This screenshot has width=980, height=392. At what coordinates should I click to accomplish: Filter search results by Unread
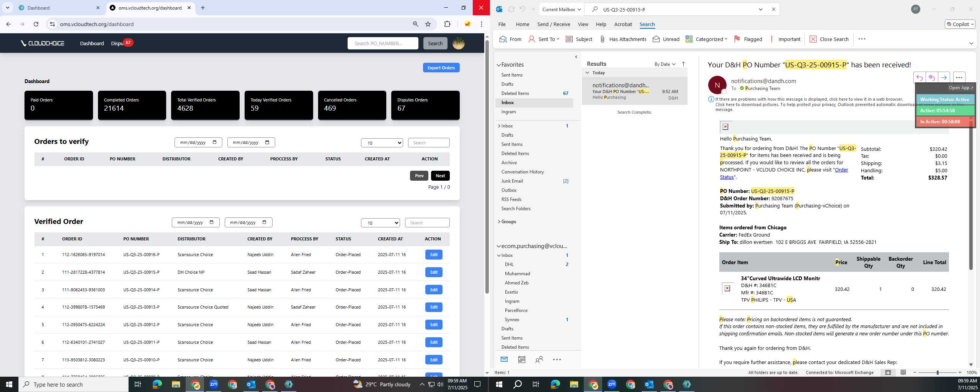pyautogui.click(x=666, y=39)
